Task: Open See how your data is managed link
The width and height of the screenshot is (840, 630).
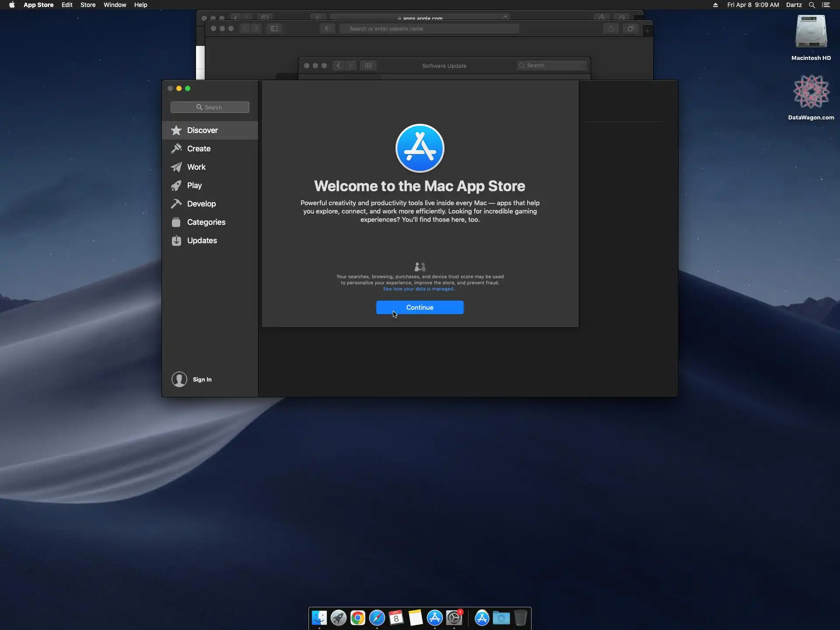Action: (x=420, y=289)
